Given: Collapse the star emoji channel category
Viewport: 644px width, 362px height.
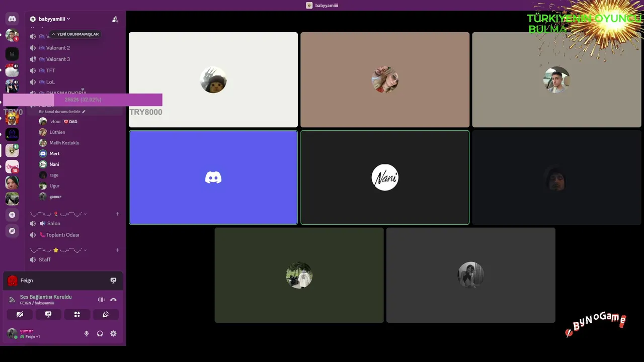Looking at the screenshot, I should point(58,250).
